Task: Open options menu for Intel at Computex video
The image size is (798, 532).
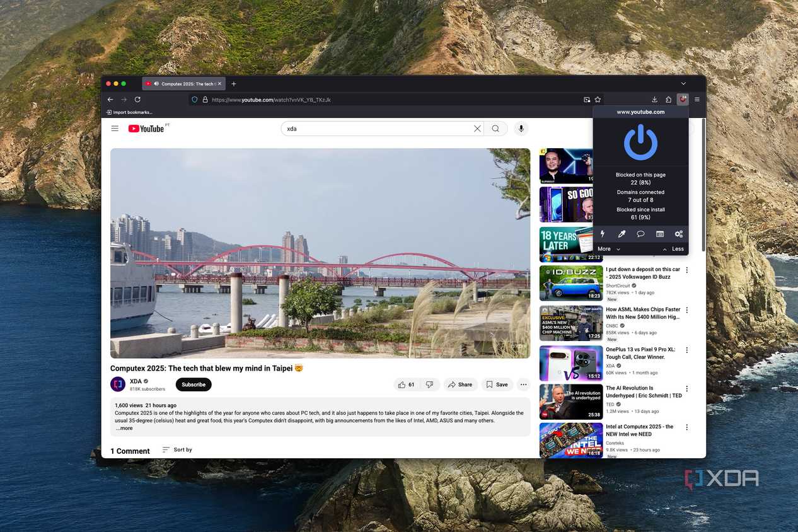Action: pos(687,427)
